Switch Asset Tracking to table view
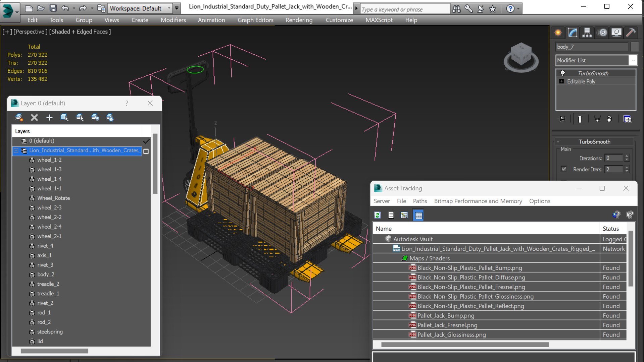 tap(418, 215)
